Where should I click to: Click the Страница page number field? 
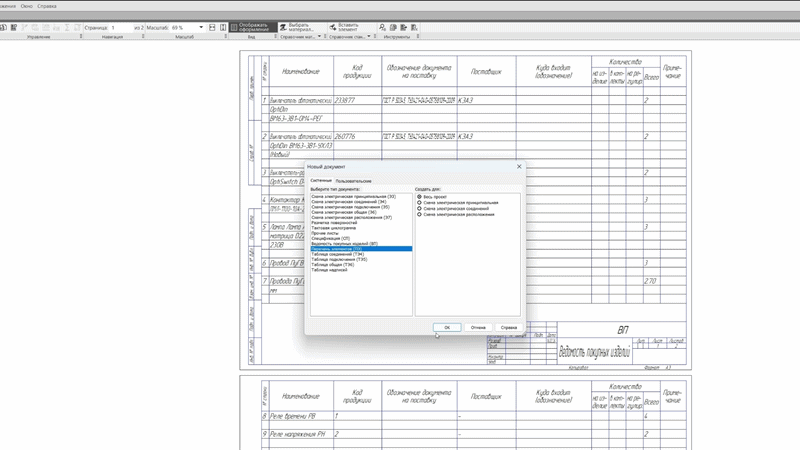(x=121, y=28)
